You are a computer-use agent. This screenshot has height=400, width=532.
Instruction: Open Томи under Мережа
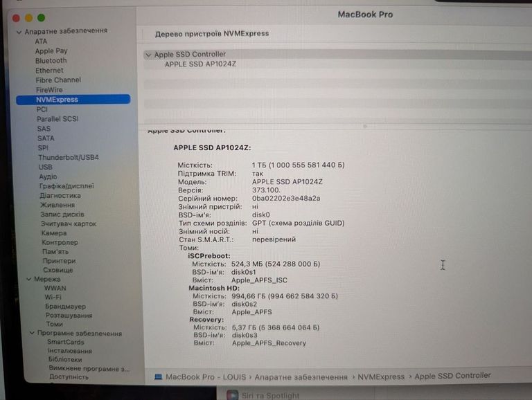coord(54,325)
